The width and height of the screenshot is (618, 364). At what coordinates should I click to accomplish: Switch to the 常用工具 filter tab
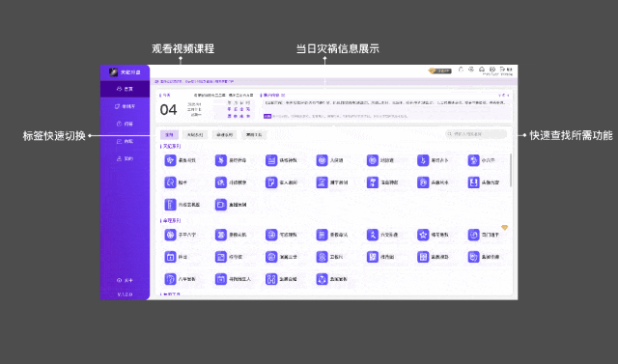254,135
